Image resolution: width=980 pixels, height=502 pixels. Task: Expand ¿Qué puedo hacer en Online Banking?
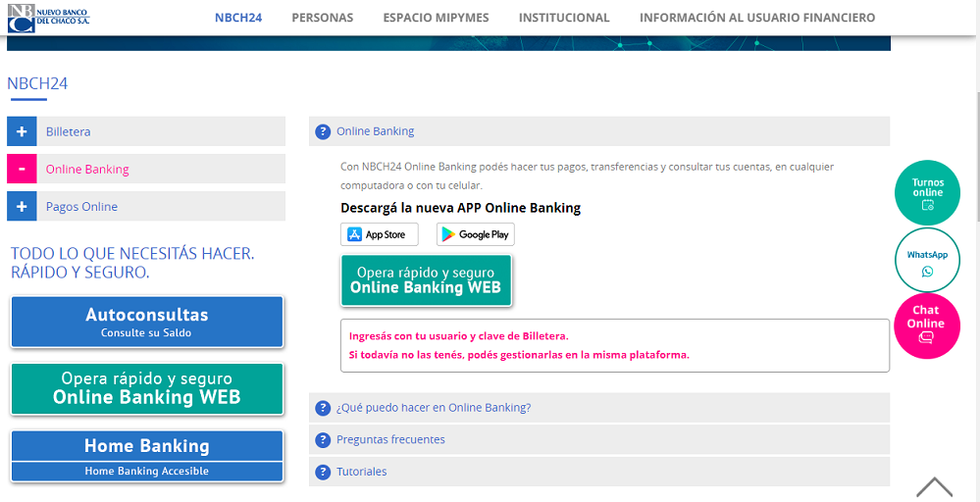click(x=599, y=408)
